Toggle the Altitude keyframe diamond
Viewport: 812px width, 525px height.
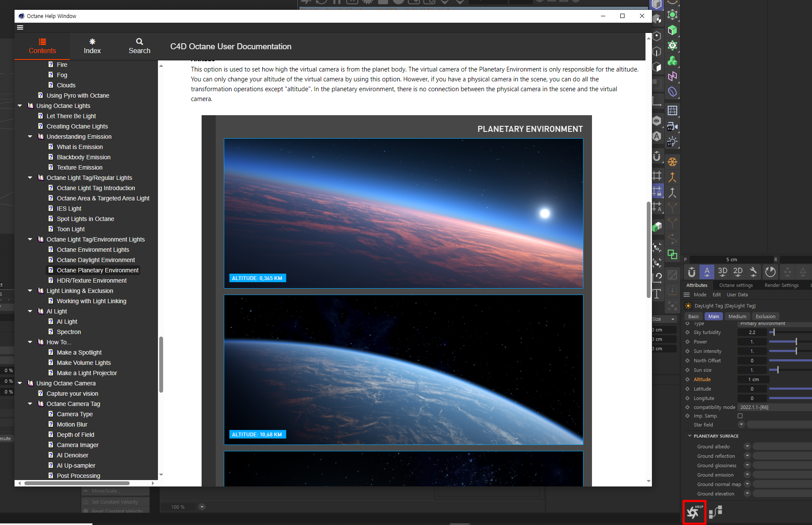687,379
